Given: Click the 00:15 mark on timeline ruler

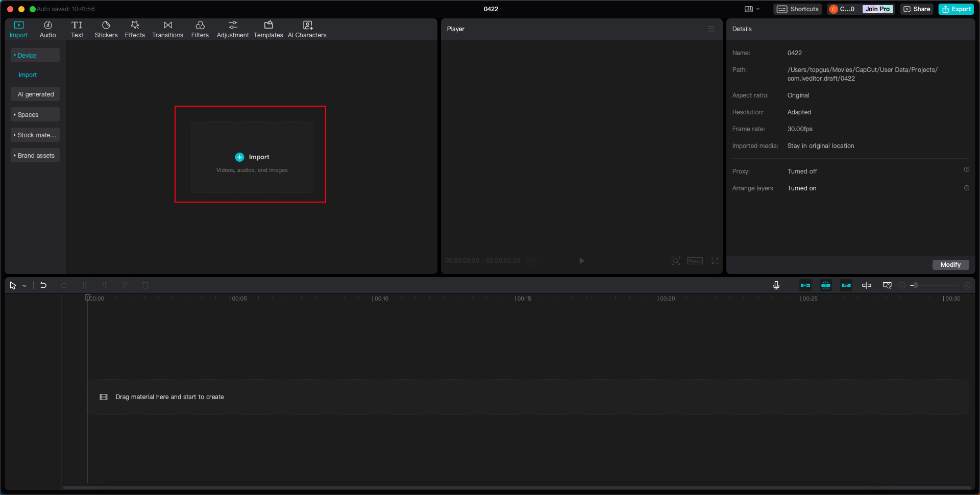Looking at the screenshot, I should (x=523, y=299).
